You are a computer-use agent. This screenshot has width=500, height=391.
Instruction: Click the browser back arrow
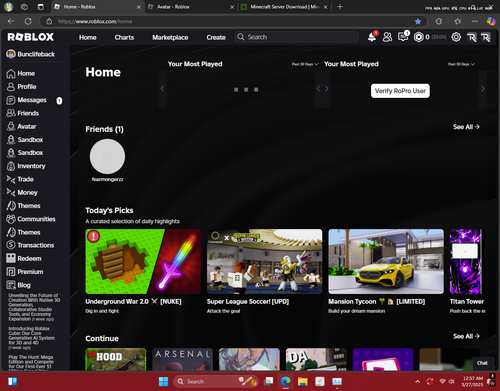click(11, 21)
